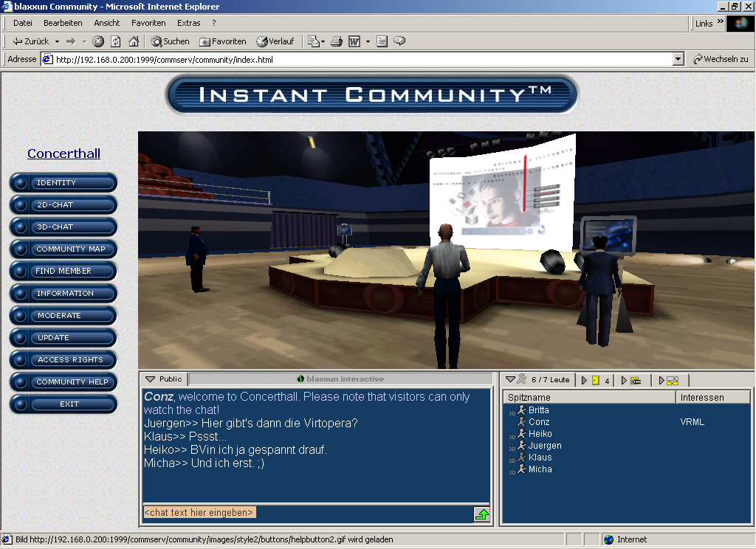Expand the third panel tab with arrow icon
Viewport: 756px width, 549px height.
point(624,380)
